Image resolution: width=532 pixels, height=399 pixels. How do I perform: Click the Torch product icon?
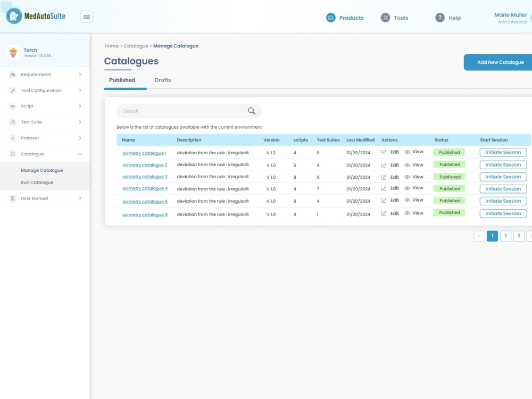(x=13, y=52)
